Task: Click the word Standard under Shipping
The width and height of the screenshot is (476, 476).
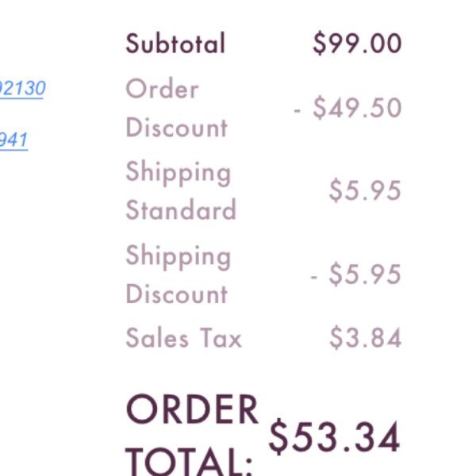Action: (x=181, y=209)
